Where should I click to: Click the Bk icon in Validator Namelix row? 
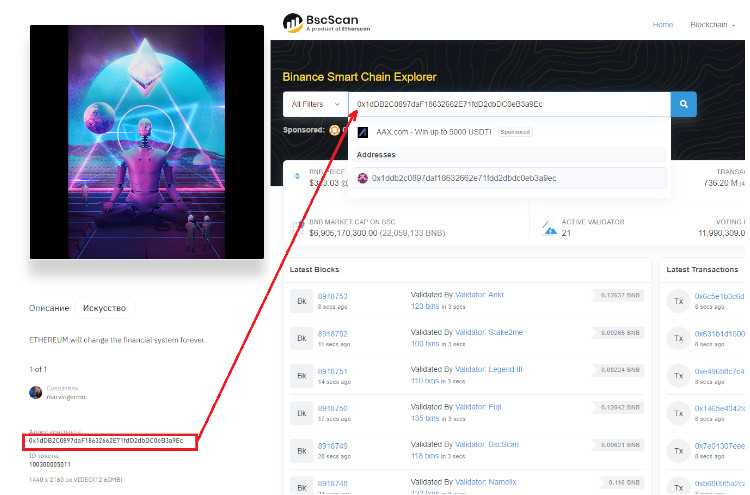(x=302, y=487)
